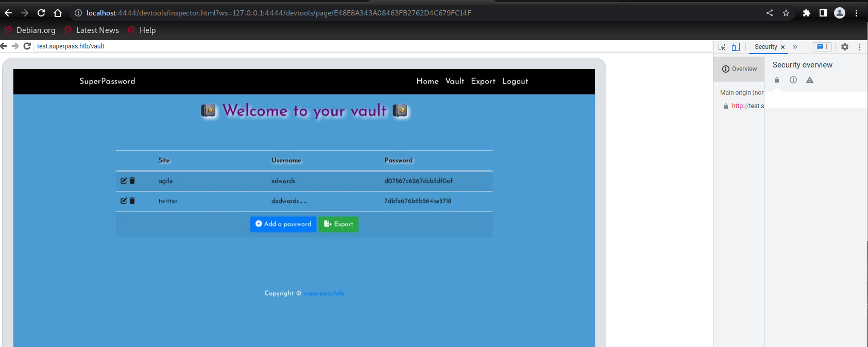This screenshot has height=347, width=868.
Task: Toggle the browser side panel icon
Action: click(x=823, y=13)
